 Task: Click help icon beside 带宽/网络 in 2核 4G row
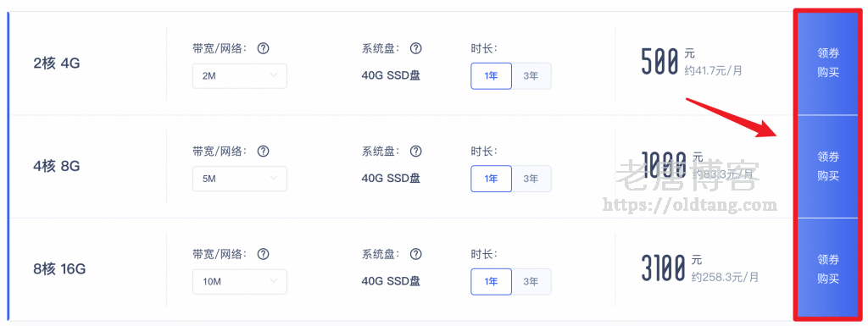264,48
